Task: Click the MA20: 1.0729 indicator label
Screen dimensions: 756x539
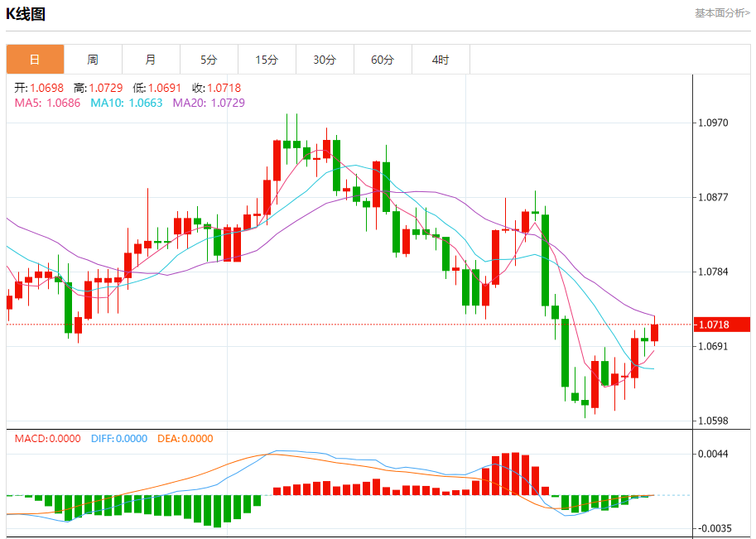Action: pyautogui.click(x=209, y=103)
